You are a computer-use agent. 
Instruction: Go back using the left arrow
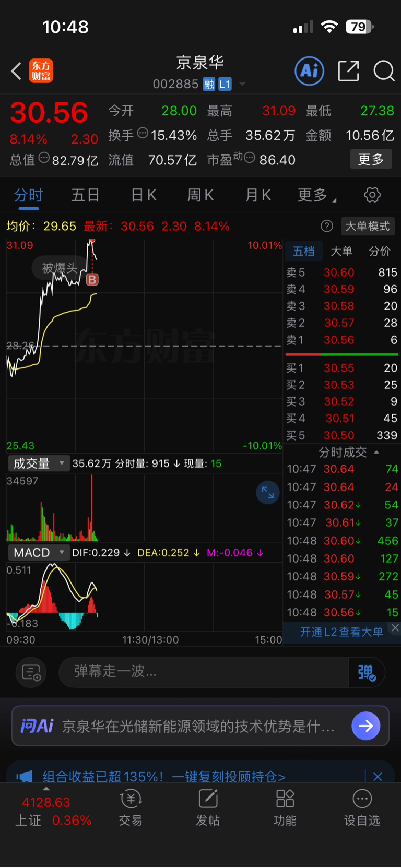pos(16,71)
